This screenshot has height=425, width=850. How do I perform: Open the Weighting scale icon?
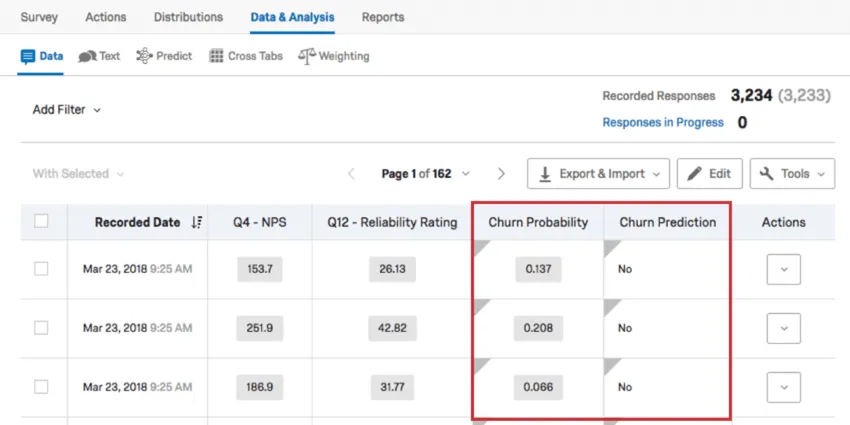point(306,56)
